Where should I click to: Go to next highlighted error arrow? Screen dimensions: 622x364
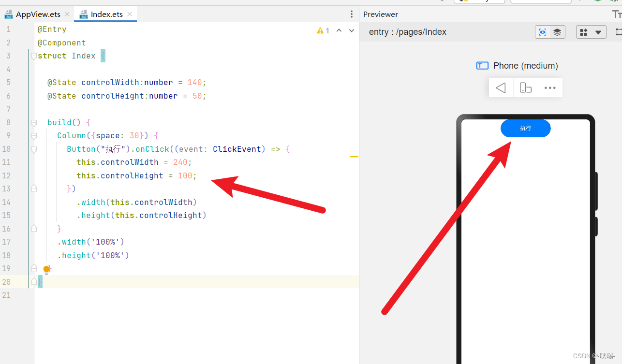tap(352, 31)
